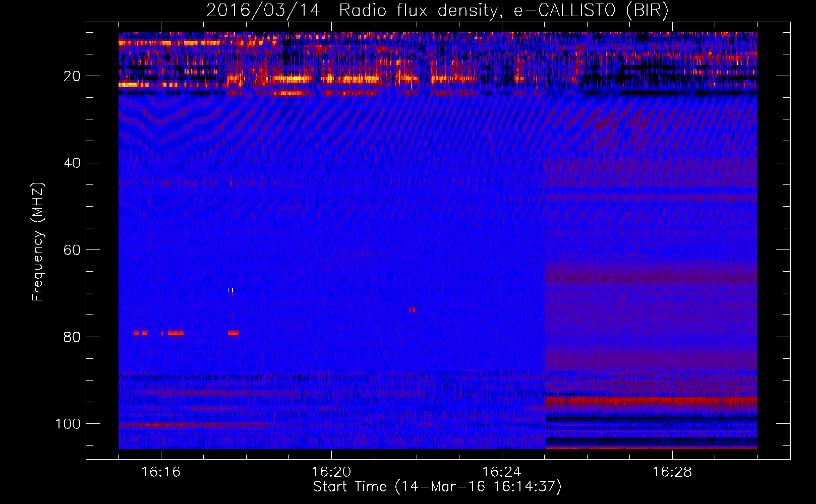Click the 20 frequency tick label
The width and height of the screenshot is (816, 504).
(72, 76)
